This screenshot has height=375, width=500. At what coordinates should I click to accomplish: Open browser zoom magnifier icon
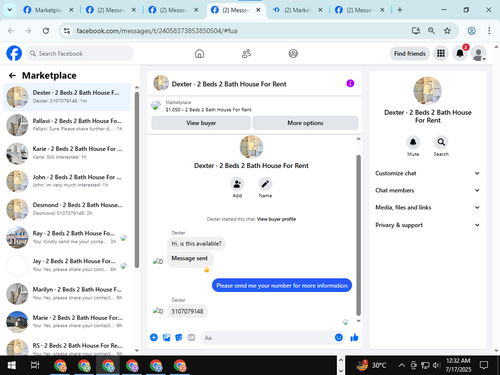pos(431,31)
